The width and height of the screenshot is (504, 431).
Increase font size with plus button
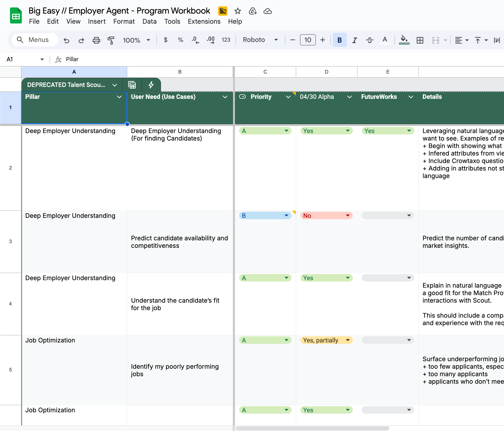[322, 40]
